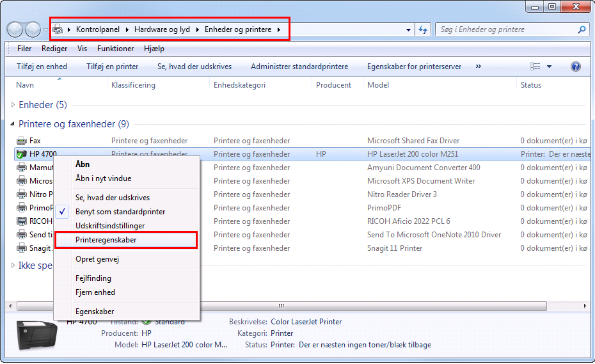Sort by the Enhedskategori column header

(239, 85)
